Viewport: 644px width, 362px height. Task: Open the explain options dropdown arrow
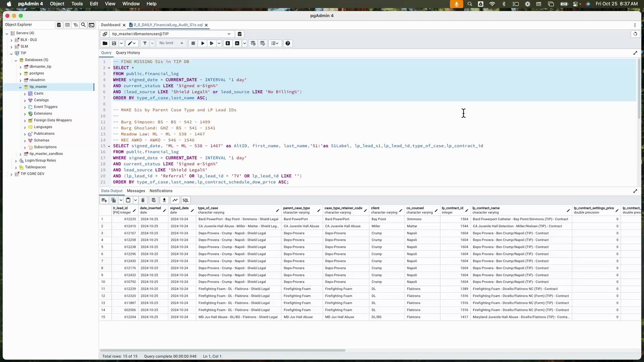click(x=245, y=43)
